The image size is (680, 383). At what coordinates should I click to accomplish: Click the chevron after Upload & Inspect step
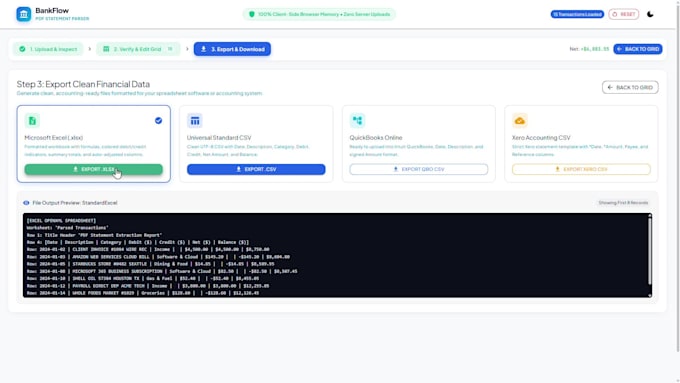click(x=90, y=49)
